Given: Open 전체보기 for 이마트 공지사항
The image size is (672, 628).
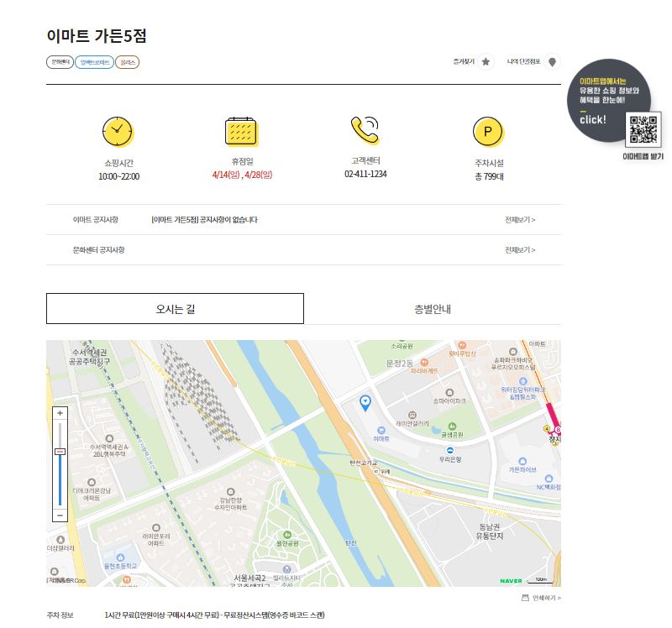Looking at the screenshot, I should tap(520, 220).
